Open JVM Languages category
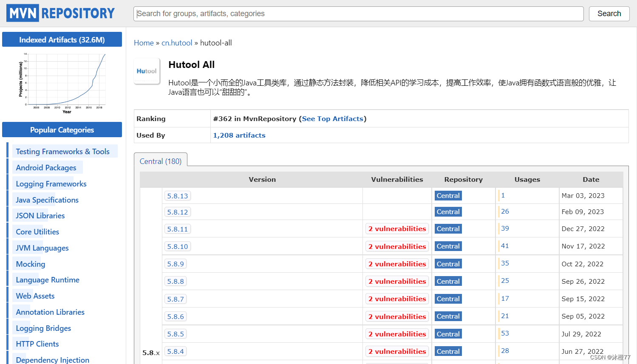 [x=42, y=248]
